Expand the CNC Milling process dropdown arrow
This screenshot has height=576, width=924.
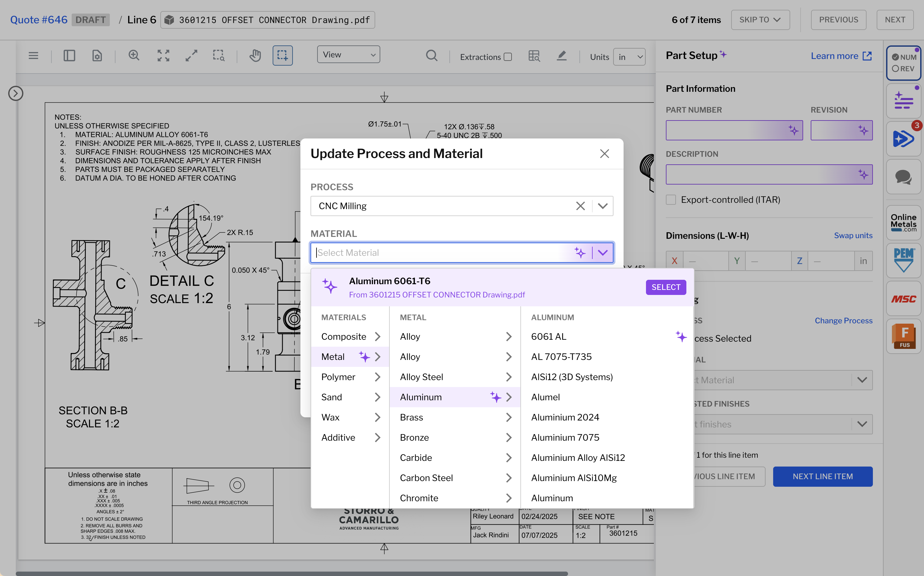602,206
